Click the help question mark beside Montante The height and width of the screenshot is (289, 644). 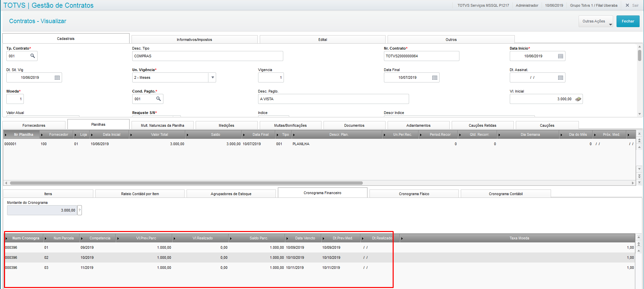coord(80,210)
